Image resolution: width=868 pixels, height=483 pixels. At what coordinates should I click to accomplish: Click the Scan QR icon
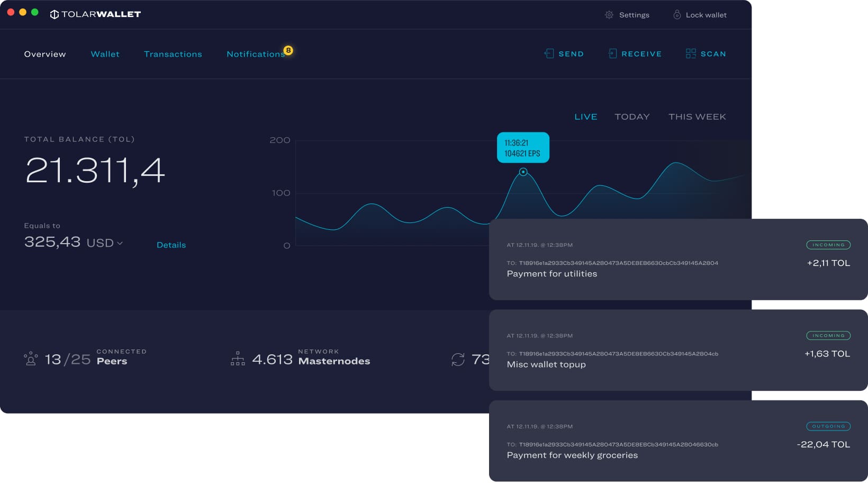691,53
